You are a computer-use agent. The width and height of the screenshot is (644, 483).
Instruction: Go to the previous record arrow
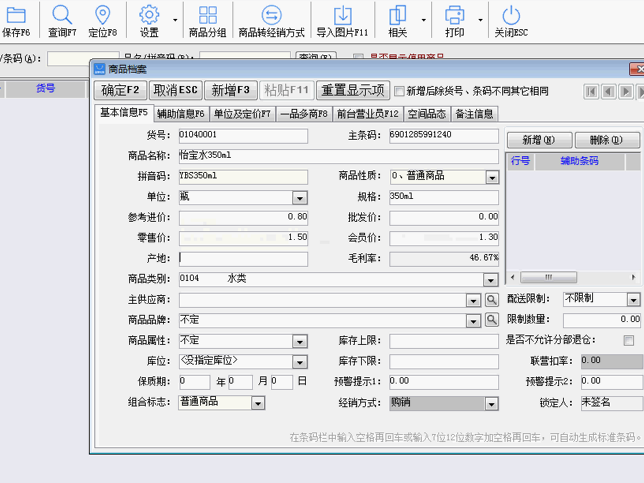[608, 91]
